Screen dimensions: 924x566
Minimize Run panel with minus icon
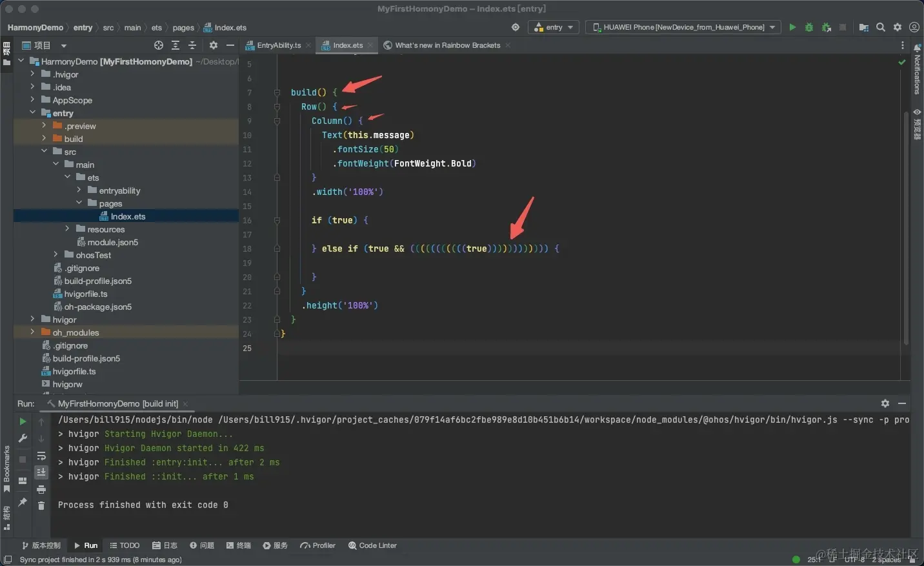point(902,403)
